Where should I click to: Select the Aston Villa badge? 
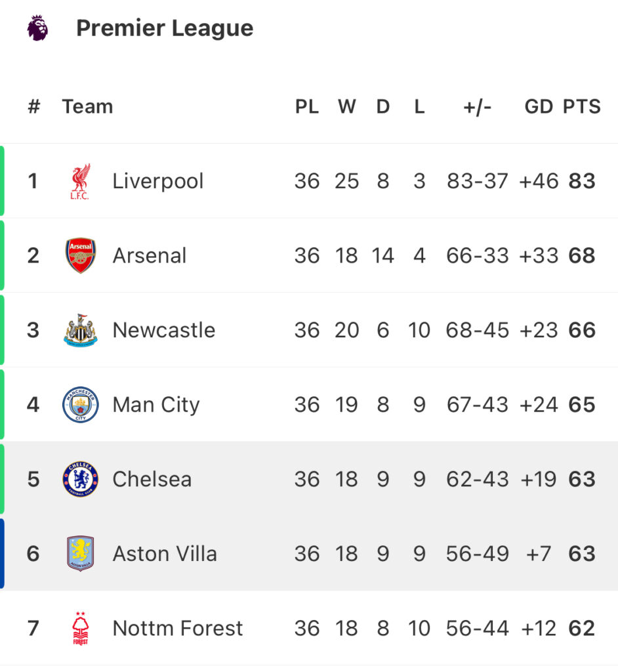(81, 554)
